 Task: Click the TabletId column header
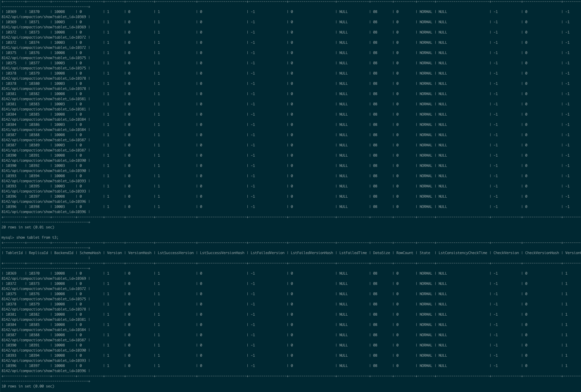coord(14,253)
